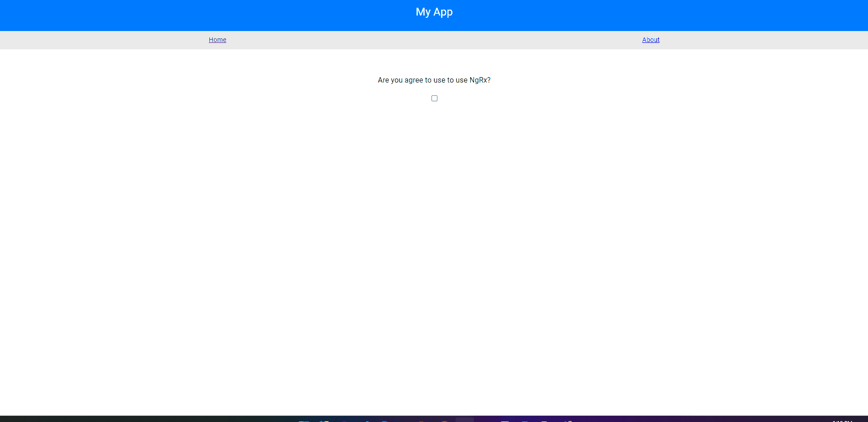868x422 pixels.
Task: Open the Windows Start button on taskbar
Action: click(304, 420)
